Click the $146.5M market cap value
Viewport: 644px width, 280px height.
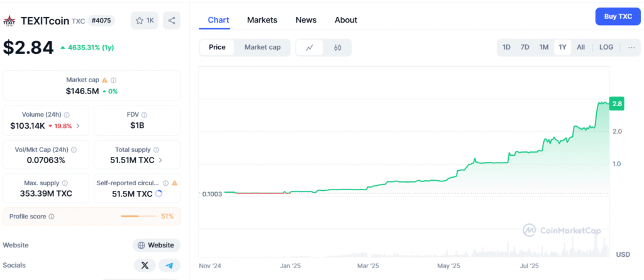82,91
